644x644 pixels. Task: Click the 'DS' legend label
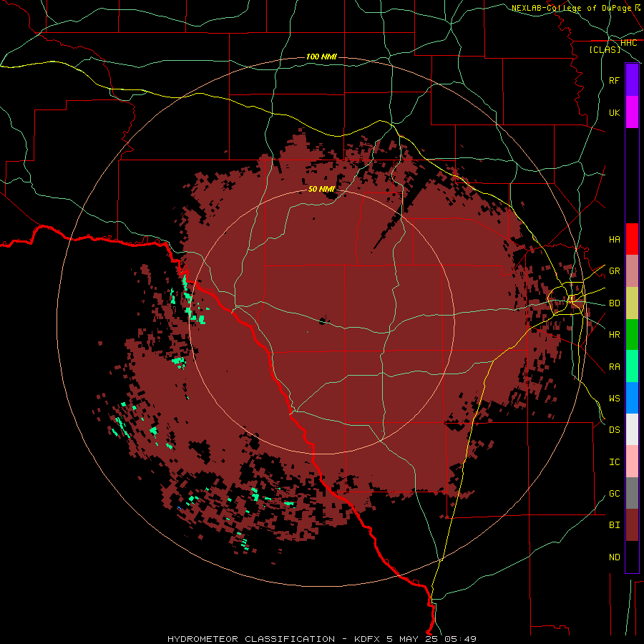614,430
